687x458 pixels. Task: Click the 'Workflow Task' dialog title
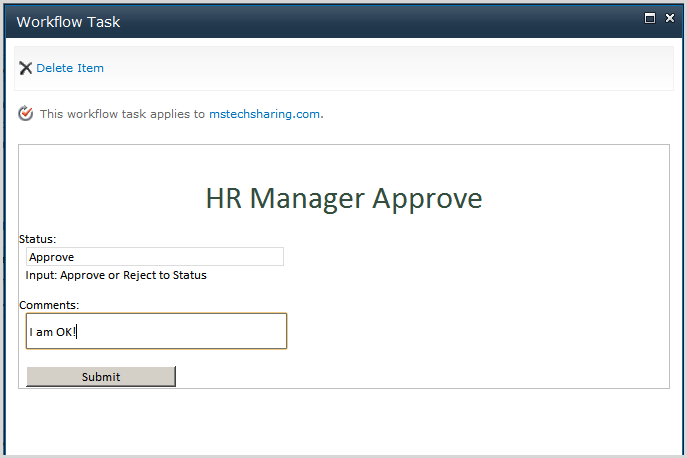tap(68, 22)
